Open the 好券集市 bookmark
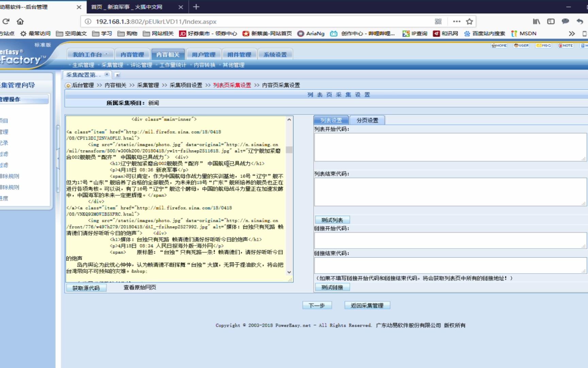This screenshot has height=368, width=588. point(208,33)
